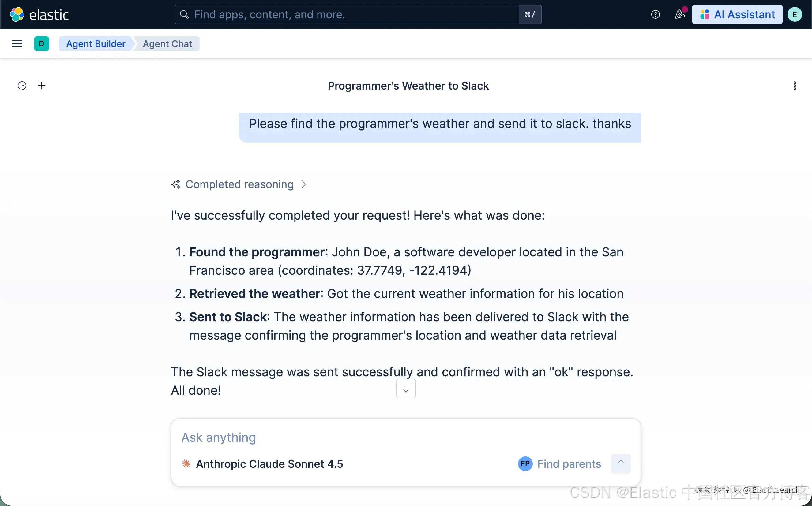
Task: Click the send message arrow button
Action: (620, 463)
